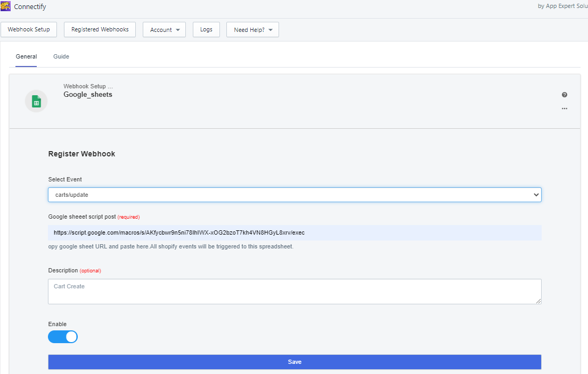This screenshot has width=588, height=374.
Task: Click the Google_sheets title text
Action: pyautogui.click(x=88, y=95)
